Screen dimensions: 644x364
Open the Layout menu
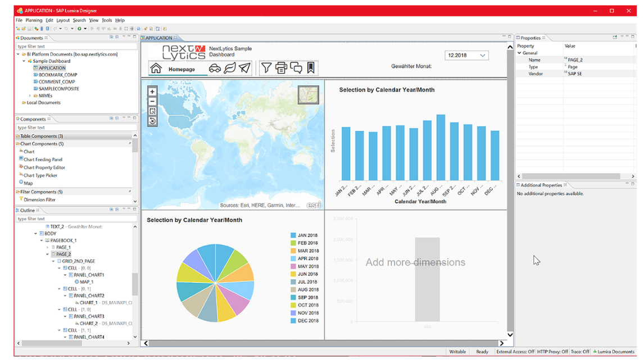coord(63,20)
